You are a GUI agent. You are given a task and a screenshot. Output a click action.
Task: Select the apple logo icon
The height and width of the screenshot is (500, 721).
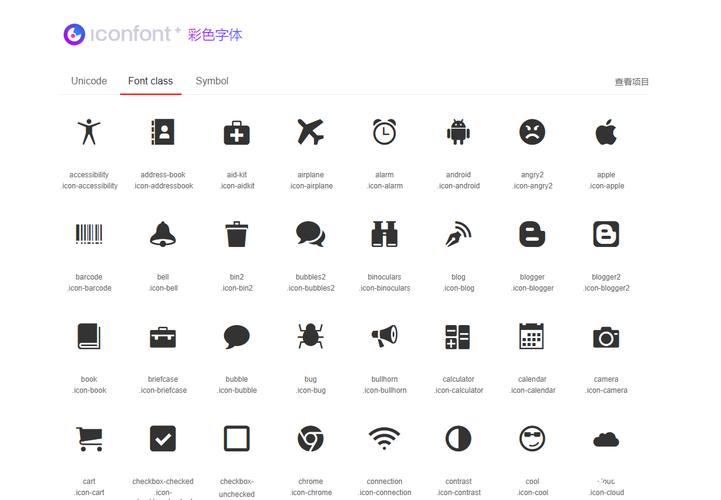coord(606,132)
